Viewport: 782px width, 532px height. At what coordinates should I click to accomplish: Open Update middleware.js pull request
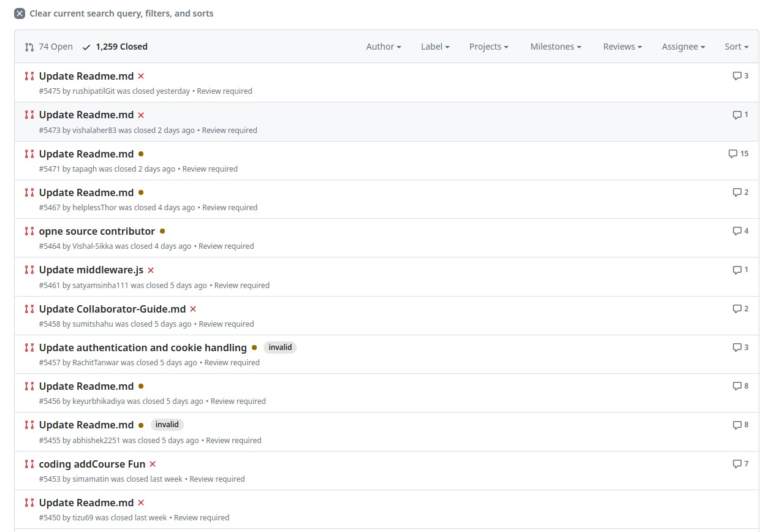tap(91, 270)
